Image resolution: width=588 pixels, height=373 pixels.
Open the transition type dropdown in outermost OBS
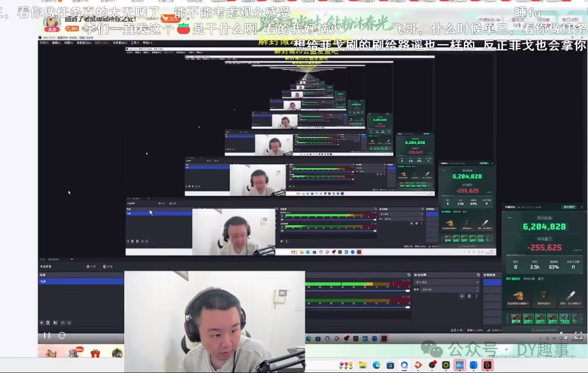(446, 282)
